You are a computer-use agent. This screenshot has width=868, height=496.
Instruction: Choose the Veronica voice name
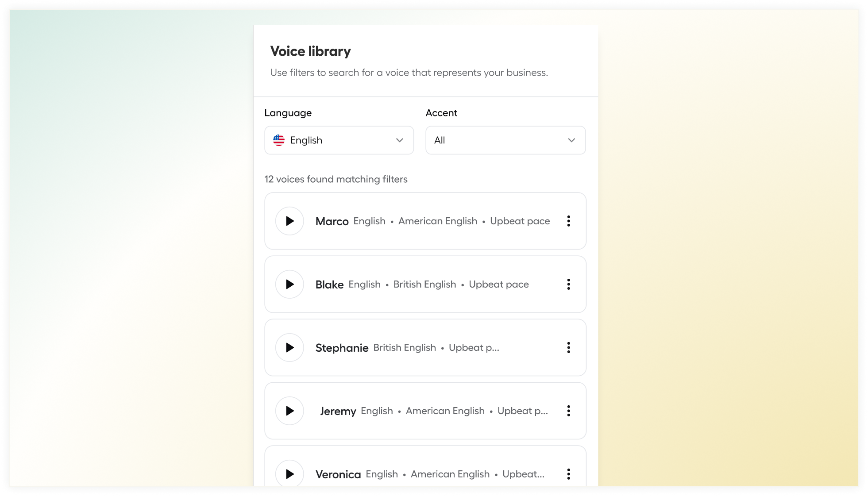tap(338, 474)
